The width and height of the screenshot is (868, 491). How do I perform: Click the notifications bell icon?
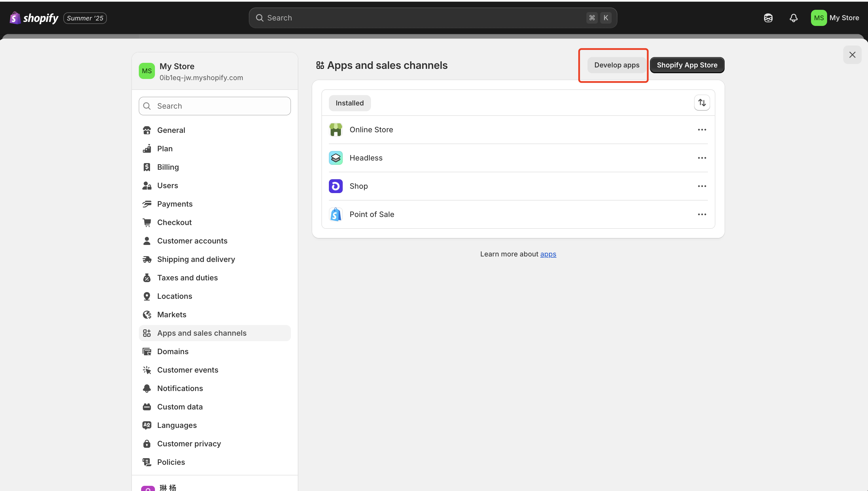[x=793, y=18]
